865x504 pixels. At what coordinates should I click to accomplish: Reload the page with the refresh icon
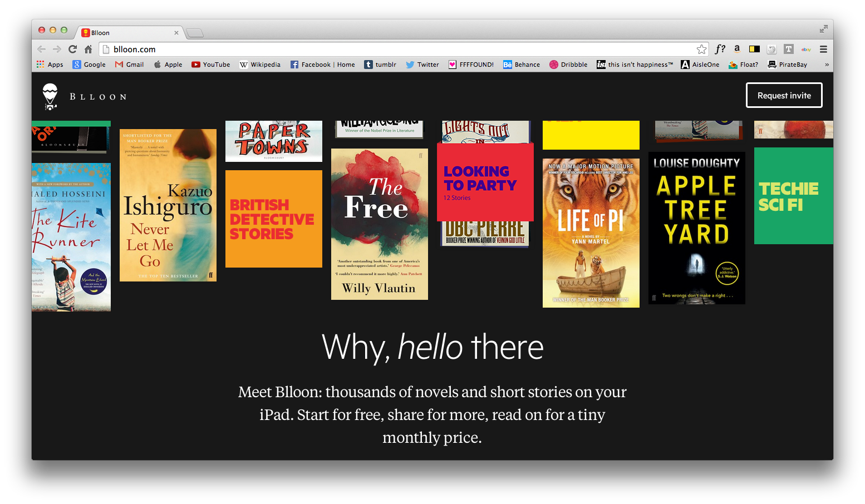pyautogui.click(x=72, y=49)
